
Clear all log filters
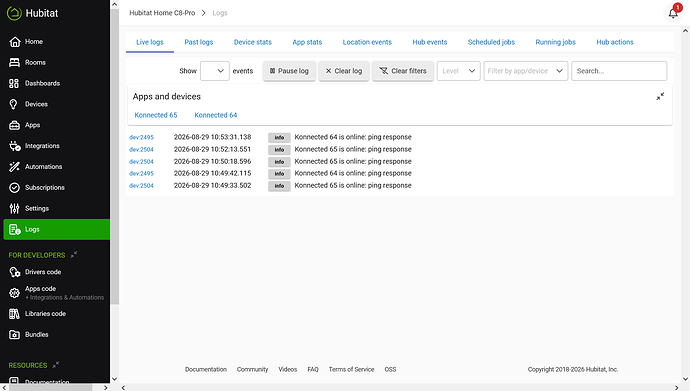[403, 71]
